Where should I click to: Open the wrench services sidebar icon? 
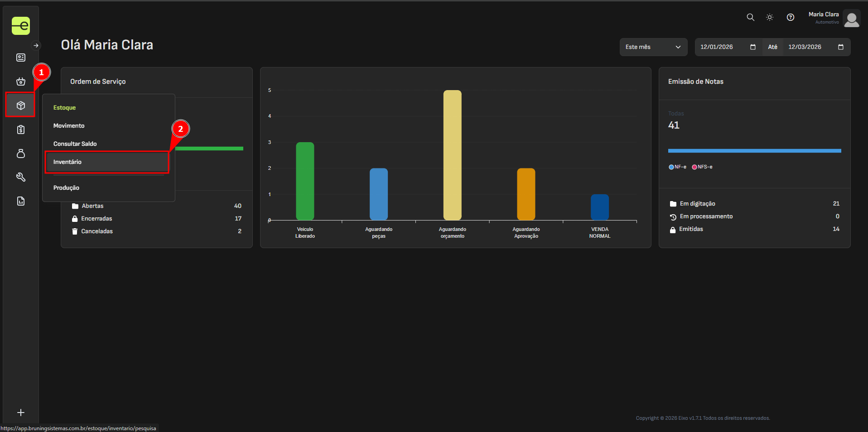click(21, 177)
